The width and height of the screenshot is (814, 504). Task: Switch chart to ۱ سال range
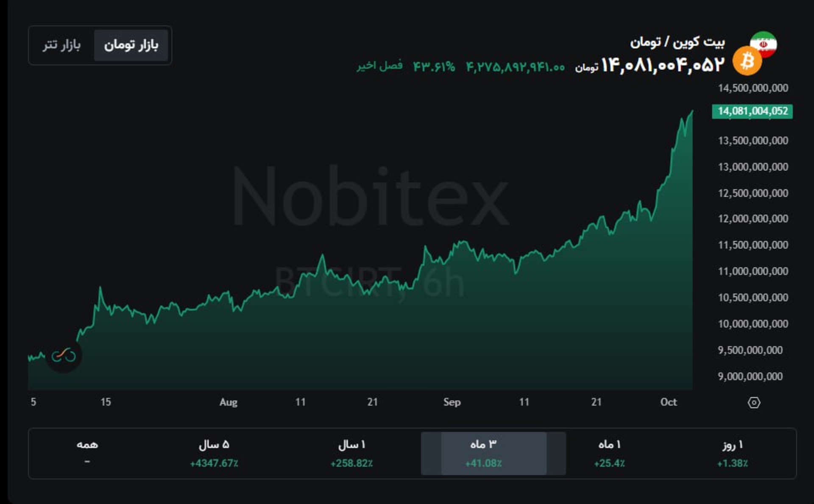(351, 453)
